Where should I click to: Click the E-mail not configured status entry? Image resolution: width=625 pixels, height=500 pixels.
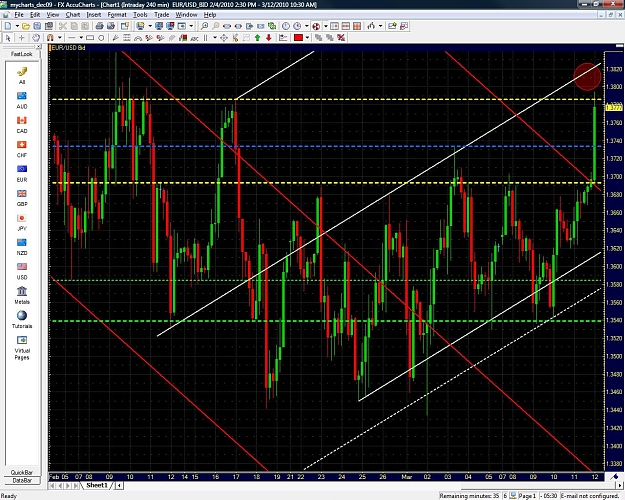click(x=592, y=496)
